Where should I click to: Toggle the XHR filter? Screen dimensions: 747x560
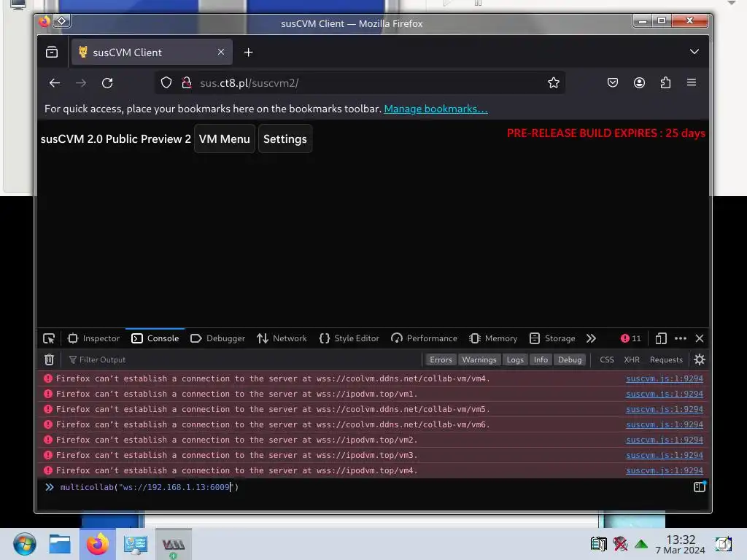(632, 359)
